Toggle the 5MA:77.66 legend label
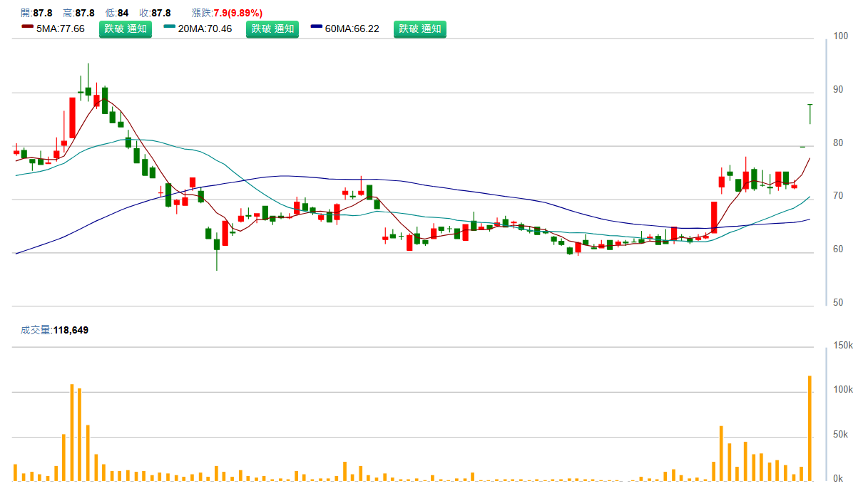 point(61,29)
